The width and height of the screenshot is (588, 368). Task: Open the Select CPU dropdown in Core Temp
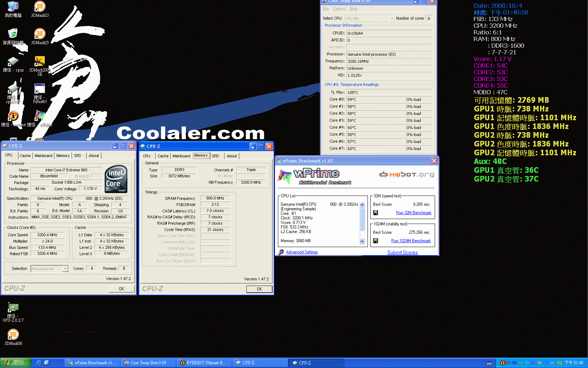point(369,19)
